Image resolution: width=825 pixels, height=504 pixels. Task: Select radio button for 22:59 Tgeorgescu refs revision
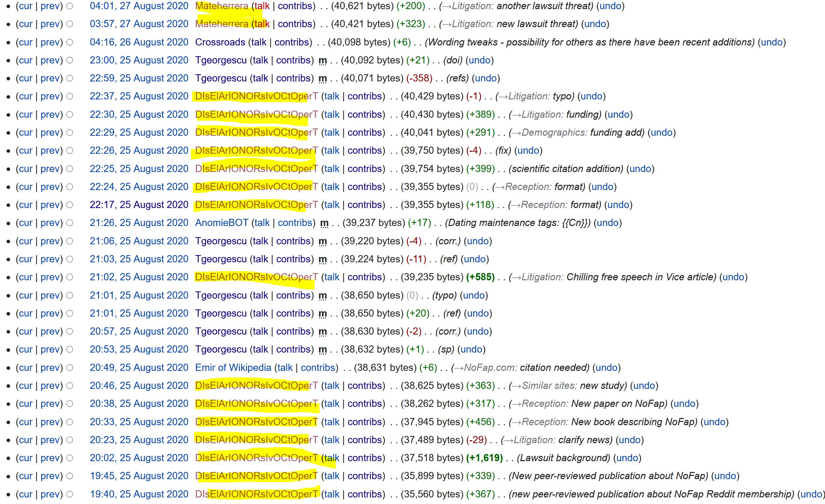pyautogui.click(x=70, y=78)
